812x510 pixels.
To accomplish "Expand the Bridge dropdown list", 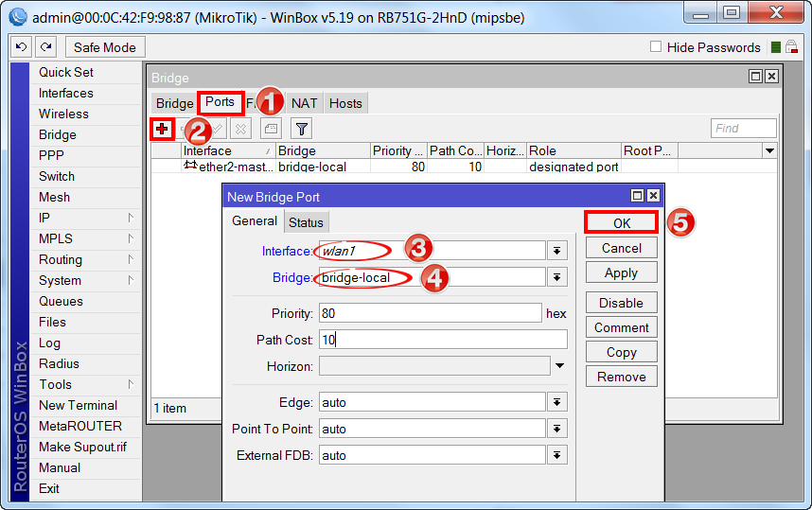I will pos(557,277).
